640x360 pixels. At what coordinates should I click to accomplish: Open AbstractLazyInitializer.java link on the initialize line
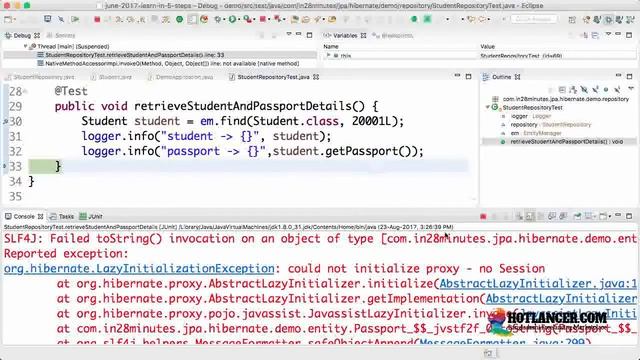pos(538,284)
